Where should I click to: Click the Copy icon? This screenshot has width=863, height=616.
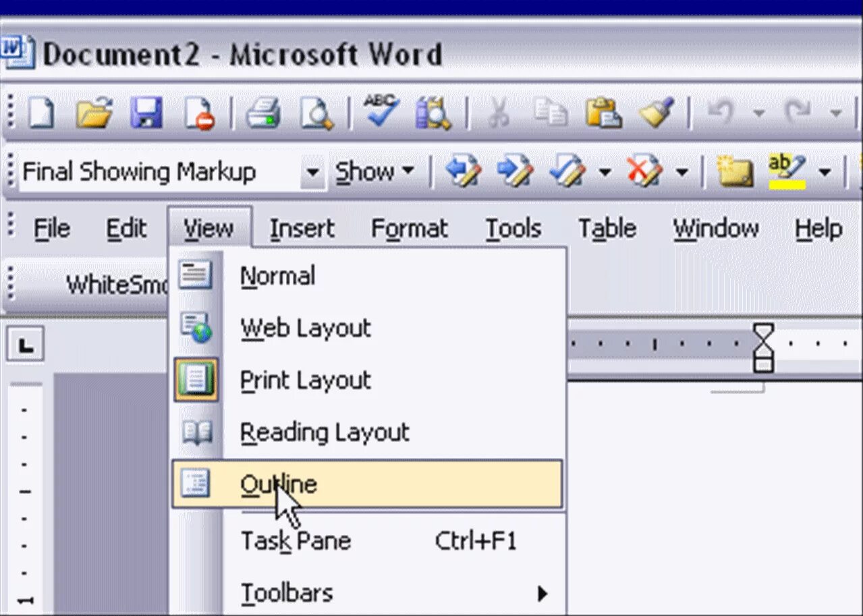click(x=550, y=113)
